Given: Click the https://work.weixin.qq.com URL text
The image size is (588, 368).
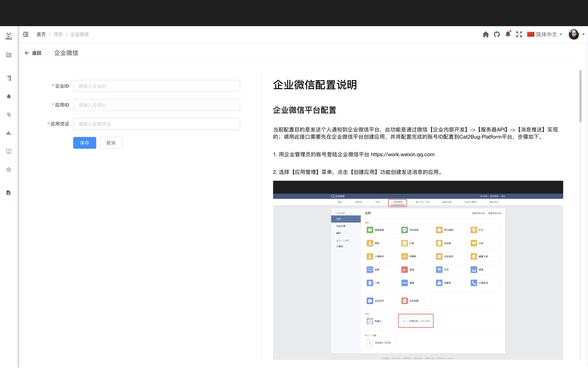Looking at the screenshot, I should [x=403, y=155].
